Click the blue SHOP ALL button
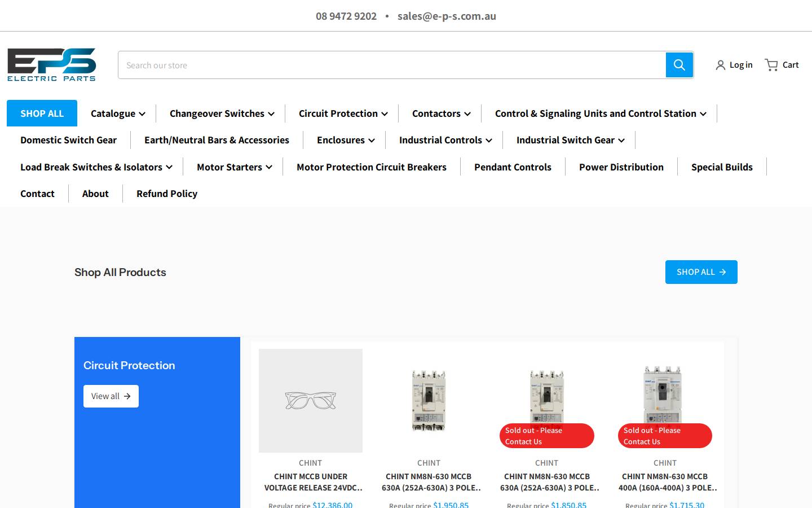 [701, 272]
